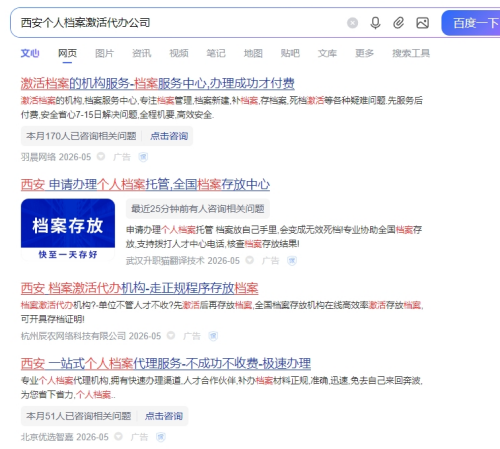The width and height of the screenshot is (500, 449).
Task: Select the 网页 tab
Action: [x=67, y=53]
